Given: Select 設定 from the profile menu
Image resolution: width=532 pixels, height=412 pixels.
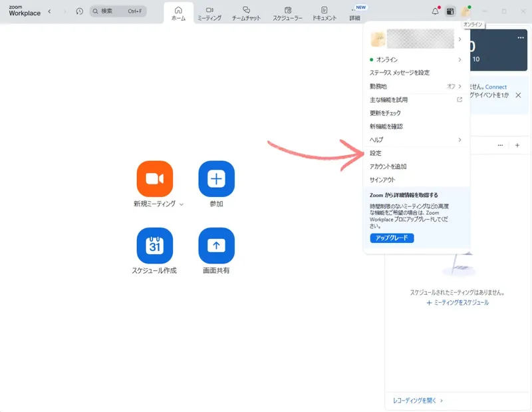Looking at the screenshot, I should click(376, 153).
